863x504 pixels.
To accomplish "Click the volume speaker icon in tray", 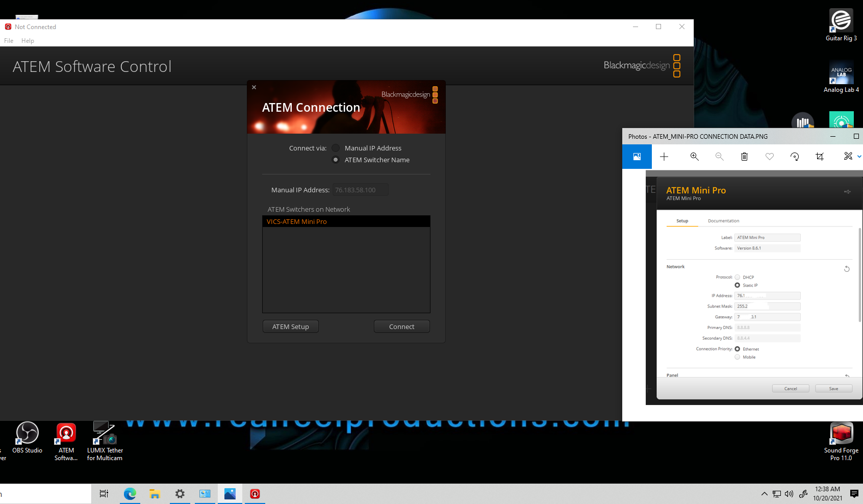I will coord(789,494).
